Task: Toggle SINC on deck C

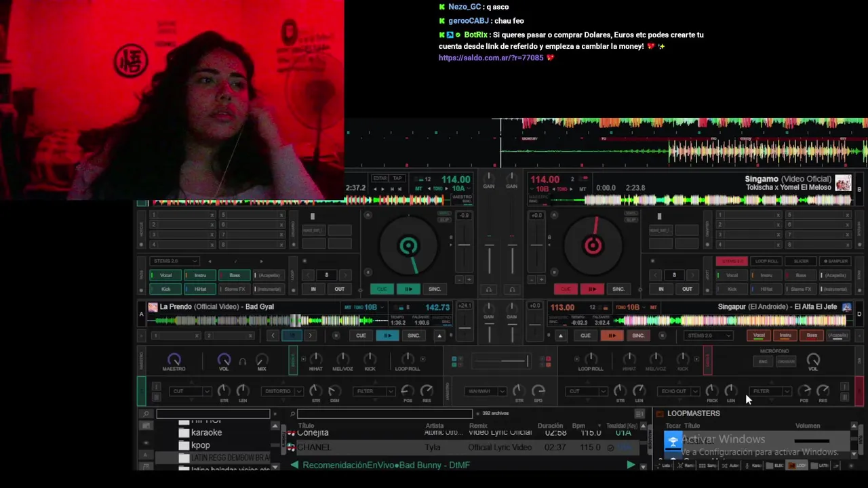Action: (414, 335)
